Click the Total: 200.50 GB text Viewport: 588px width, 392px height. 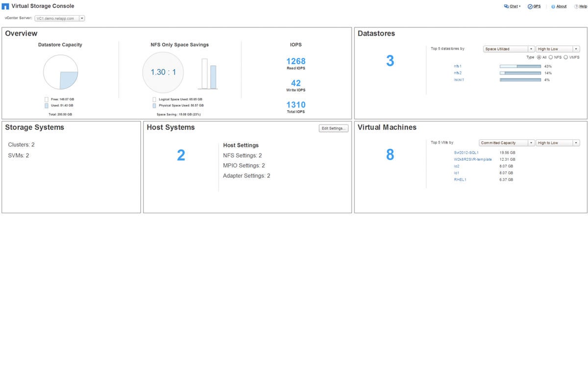pos(60,114)
